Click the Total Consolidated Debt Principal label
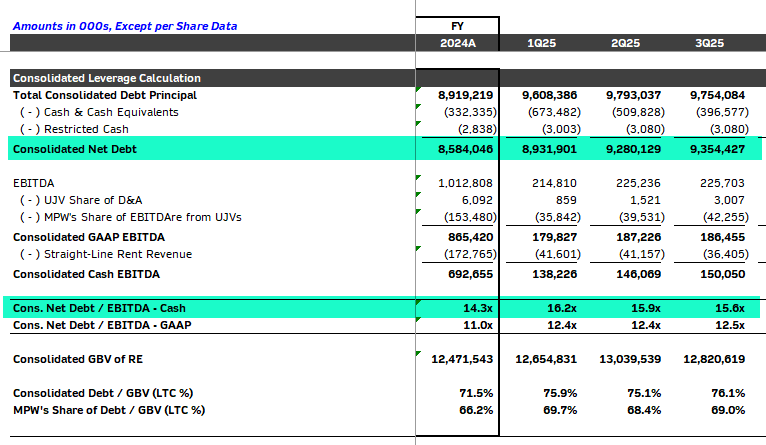 coord(105,95)
